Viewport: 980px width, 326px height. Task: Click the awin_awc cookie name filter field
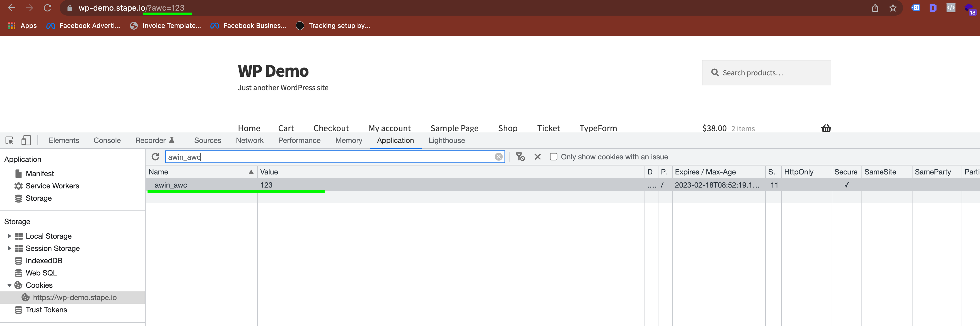pyautogui.click(x=331, y=156)
